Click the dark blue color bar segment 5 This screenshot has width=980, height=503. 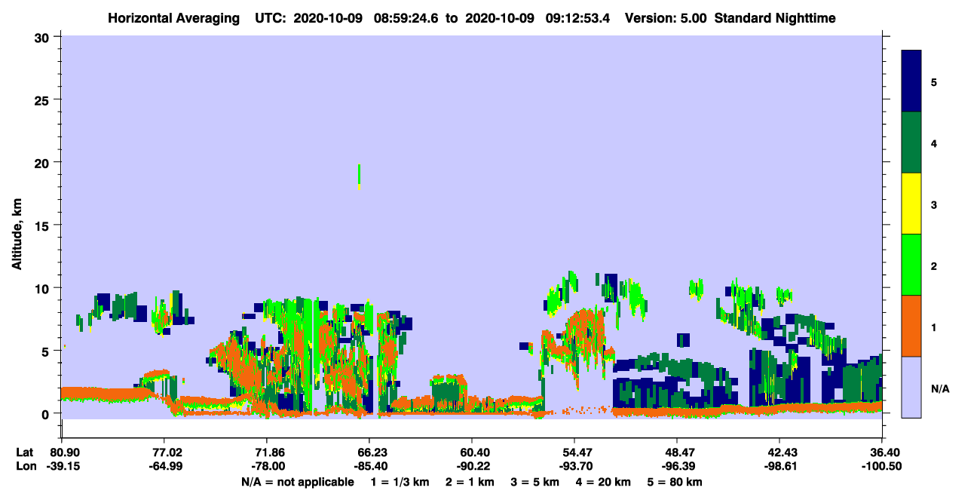[x=911, y=81]
